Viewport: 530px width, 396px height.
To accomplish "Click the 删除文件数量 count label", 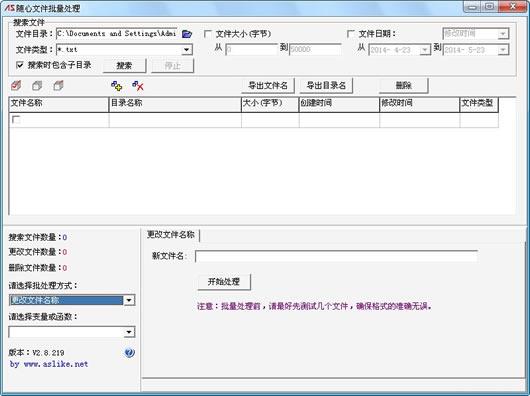I will pyautogui.click(x=38, y=268).
